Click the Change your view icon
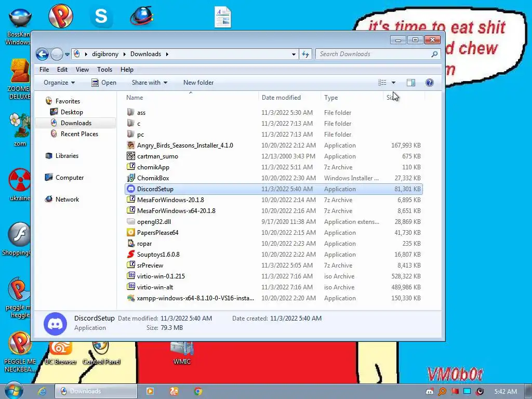This screenshot has height=399, width=532. coord(382,83)
